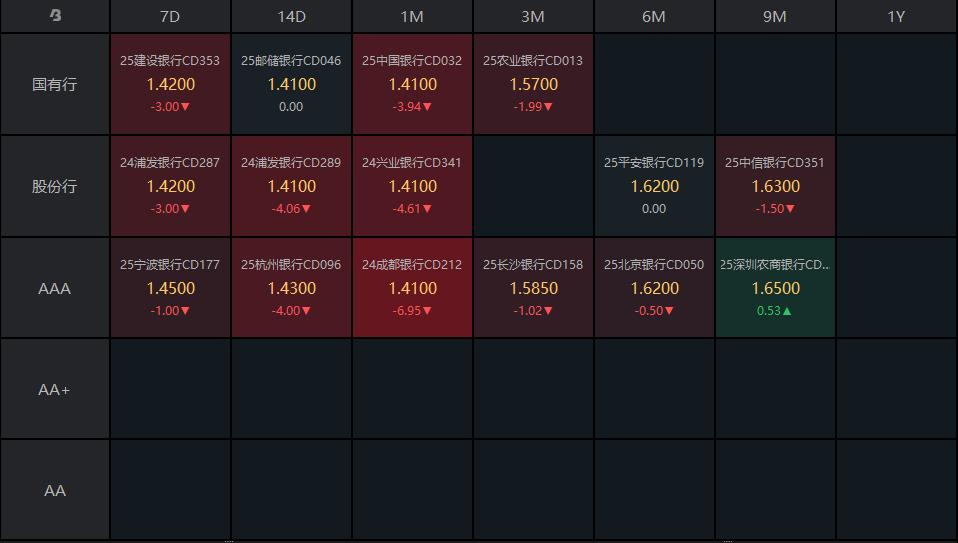
Task: Open the green 25深圳农商银行CD cell
Action: click(775, 288)
